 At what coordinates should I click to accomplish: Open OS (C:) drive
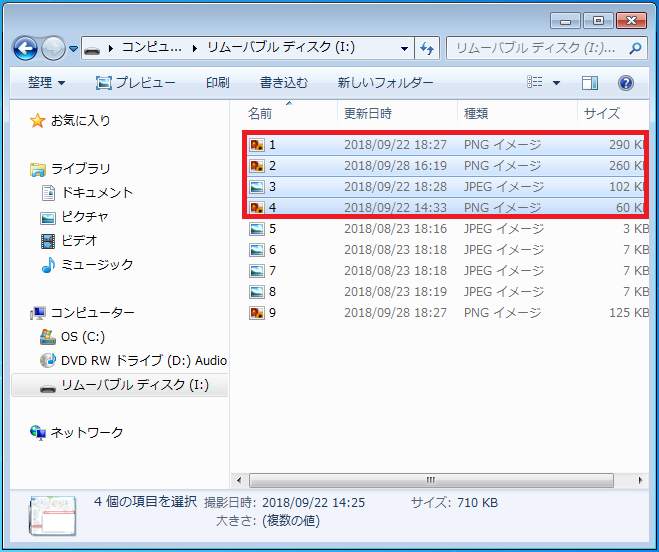coord(83,337)
